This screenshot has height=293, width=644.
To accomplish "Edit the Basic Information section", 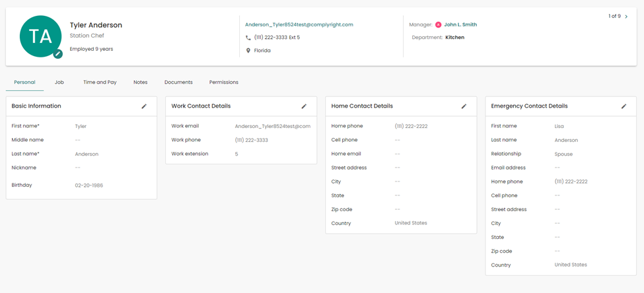I will (144, 106).
